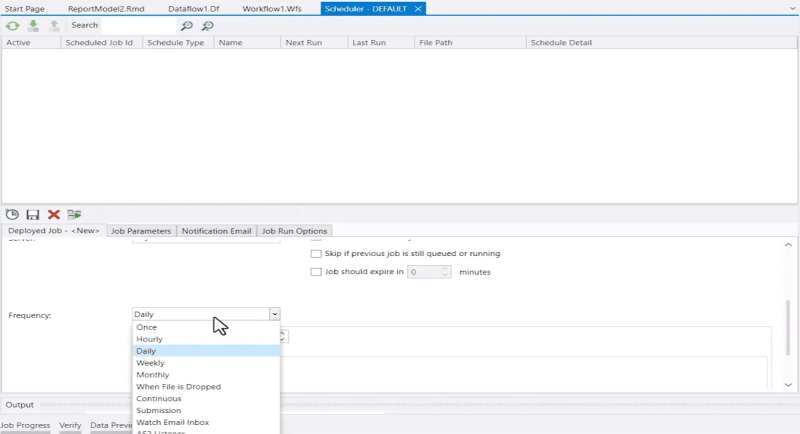Click the gray upload arrow icon
Image resolution: width=800 pixels, height=434 pixels.
(x=54, y=25)
